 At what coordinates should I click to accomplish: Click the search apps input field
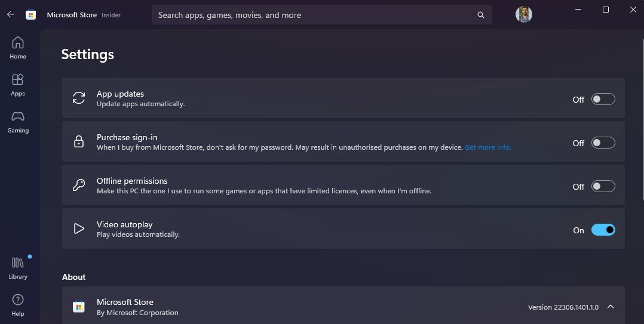(x=314, y=15)
